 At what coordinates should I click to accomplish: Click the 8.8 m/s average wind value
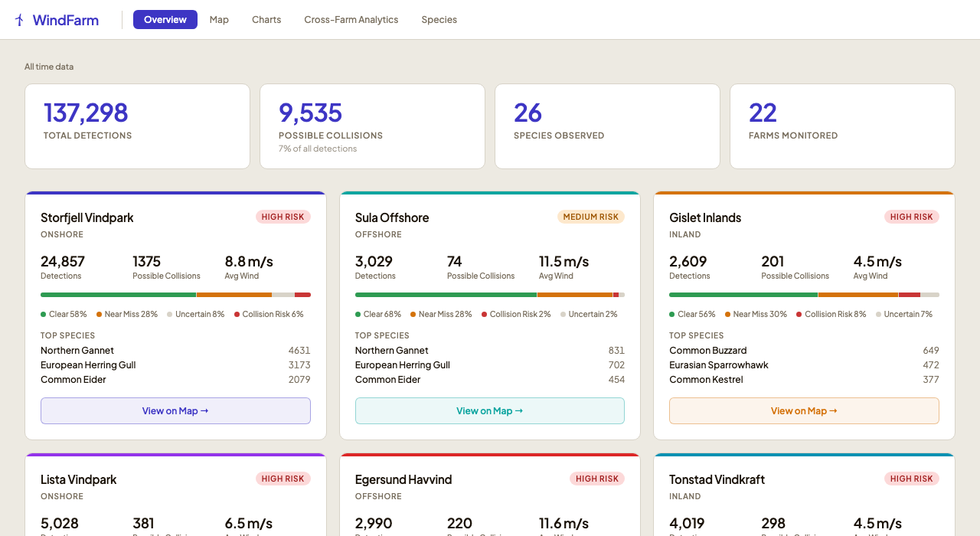249,261
